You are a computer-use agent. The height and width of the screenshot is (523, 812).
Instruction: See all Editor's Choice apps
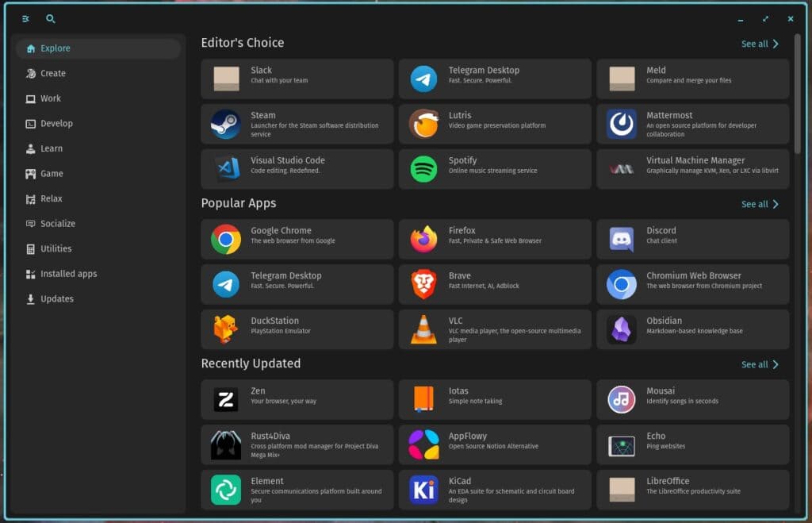pos(760,44)
